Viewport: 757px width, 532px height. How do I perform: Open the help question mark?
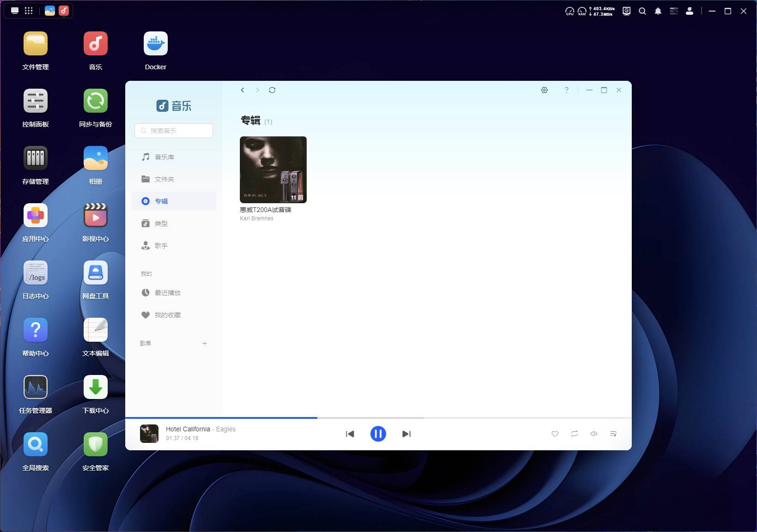[566, 90]
